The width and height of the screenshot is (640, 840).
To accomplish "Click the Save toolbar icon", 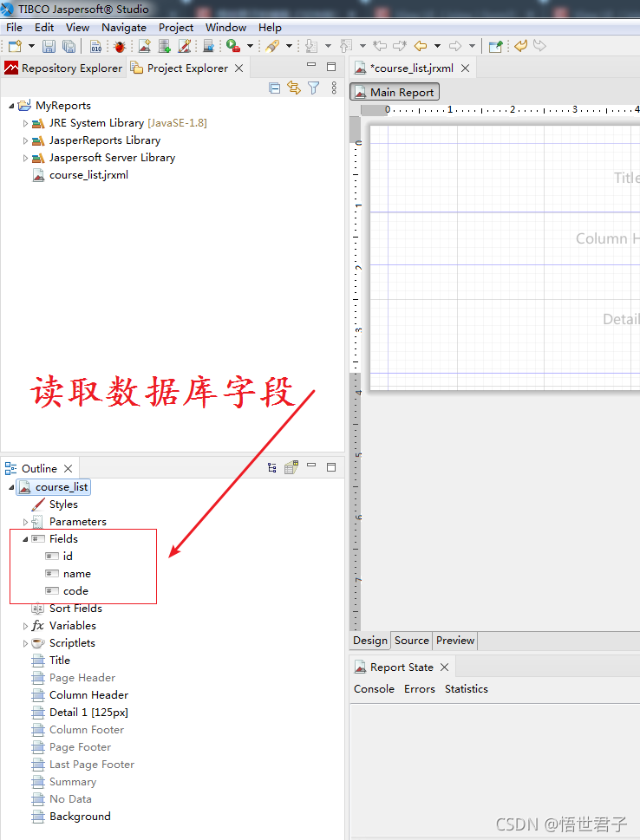I will click(49, 46).
